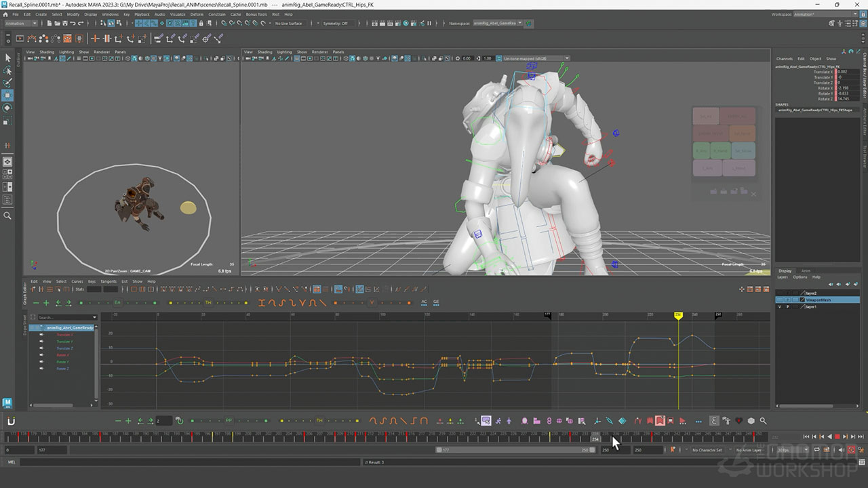This screenshot has height=488, width=868.
Task: Switch to the Anim layers tab
Action: [x=806, y=271]
